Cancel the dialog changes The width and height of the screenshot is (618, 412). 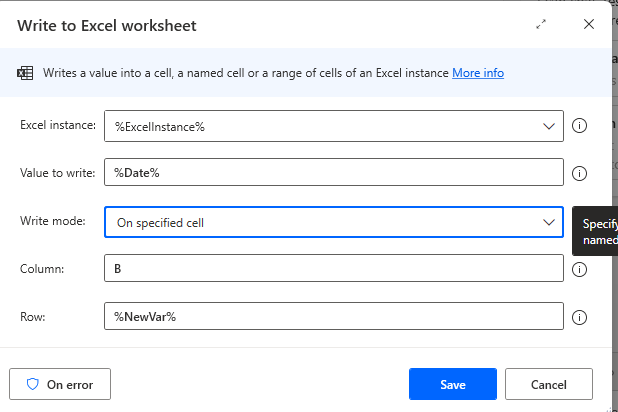(x=548, y=384)
